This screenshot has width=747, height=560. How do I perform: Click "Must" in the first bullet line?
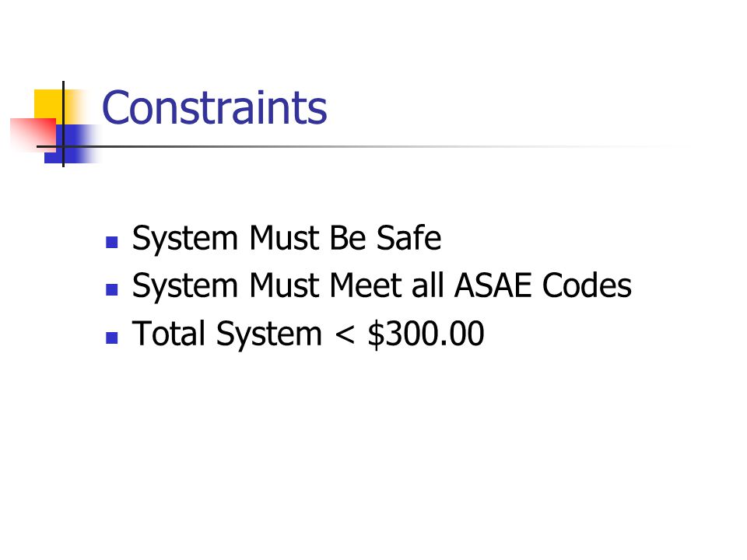pos(284,238)
